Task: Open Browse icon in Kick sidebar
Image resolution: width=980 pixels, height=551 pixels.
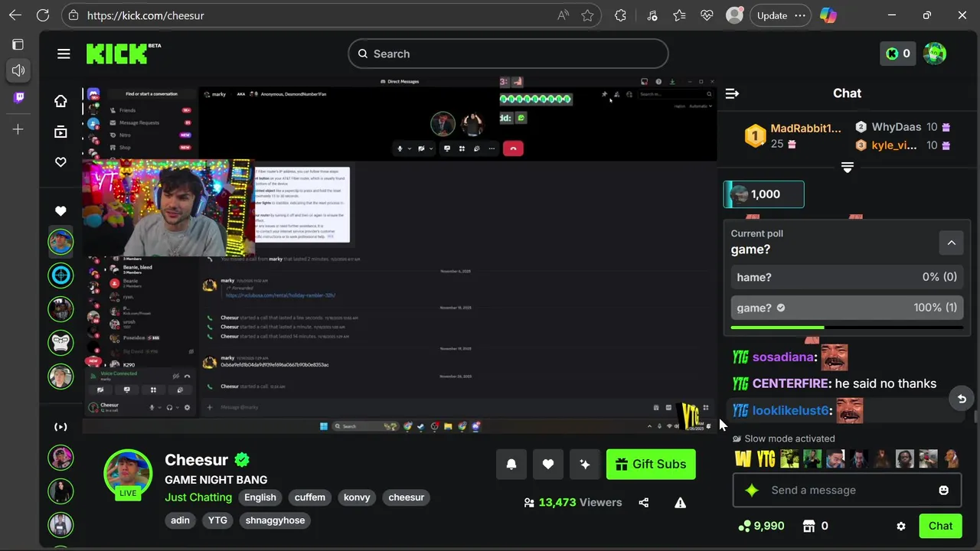Action: (60, 132)
